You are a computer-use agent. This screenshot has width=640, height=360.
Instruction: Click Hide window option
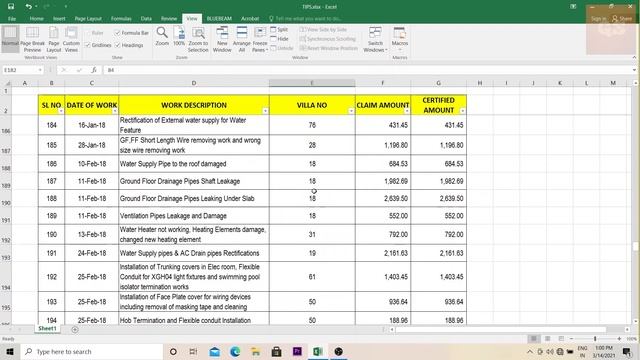(280, 39)
